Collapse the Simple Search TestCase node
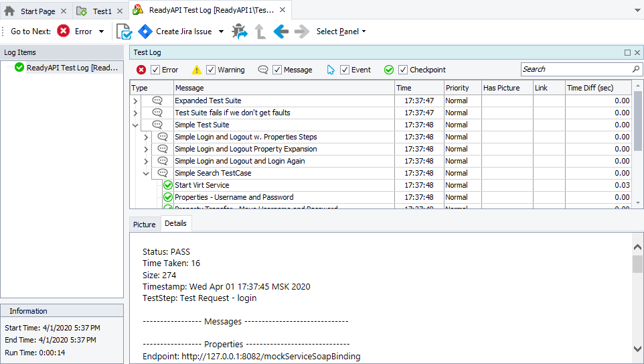 pyautogui.click(x=147, y=174)
